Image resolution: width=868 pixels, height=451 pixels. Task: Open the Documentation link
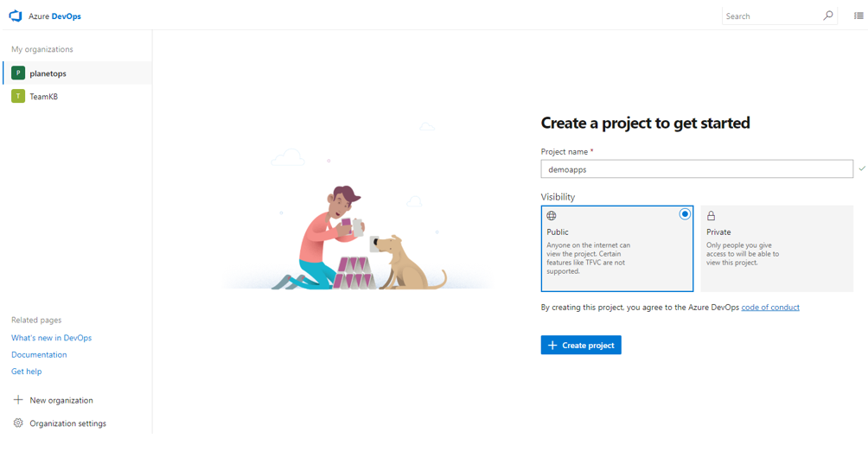click(39, 355)
